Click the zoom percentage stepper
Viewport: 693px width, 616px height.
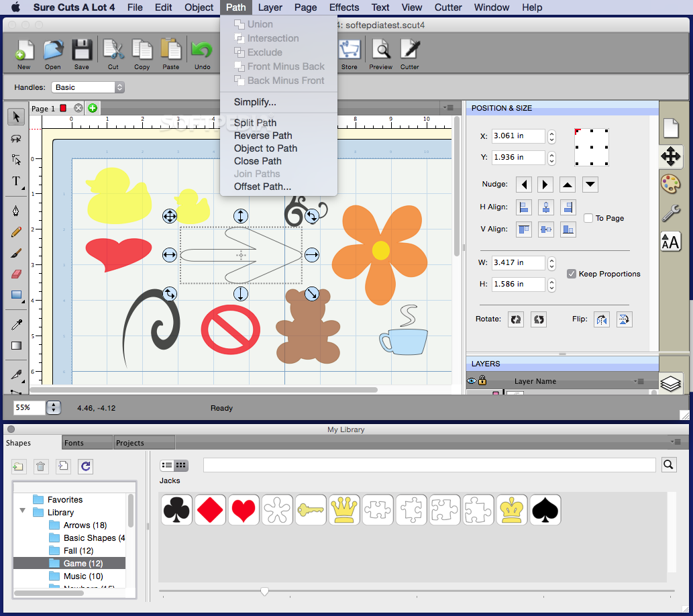click(54, 407)
